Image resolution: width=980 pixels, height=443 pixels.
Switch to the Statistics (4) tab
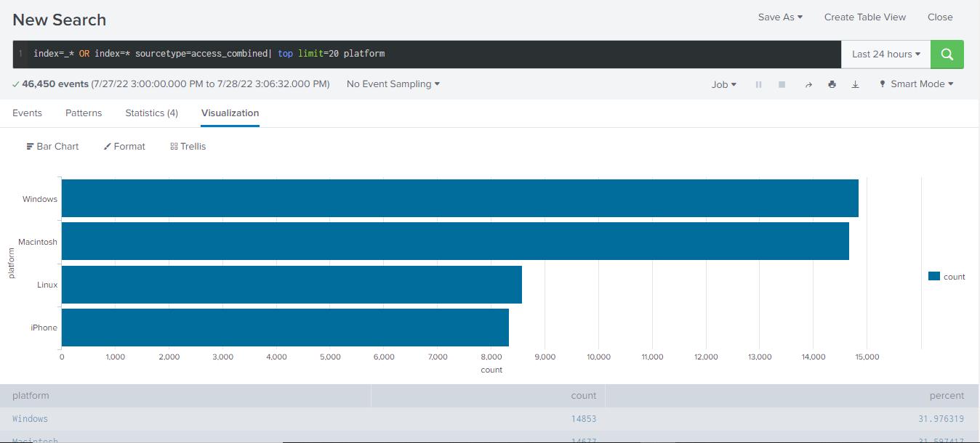tap(151, 113)
